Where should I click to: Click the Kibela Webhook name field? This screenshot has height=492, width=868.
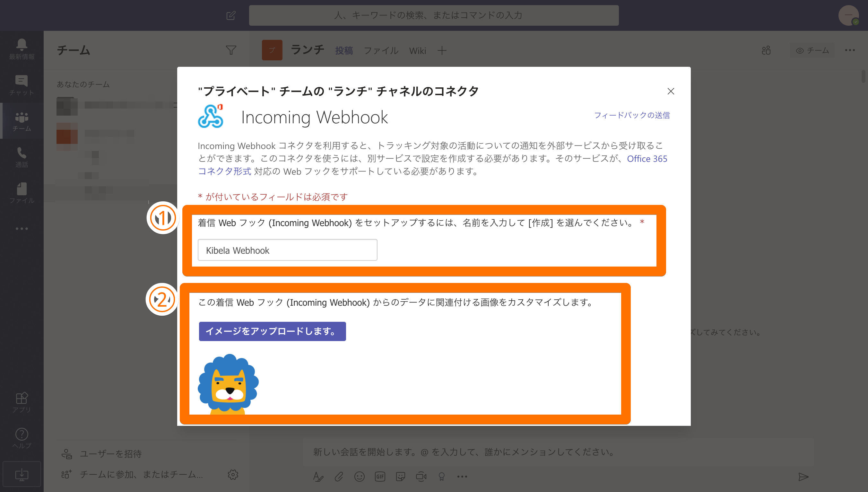point(287,250)
